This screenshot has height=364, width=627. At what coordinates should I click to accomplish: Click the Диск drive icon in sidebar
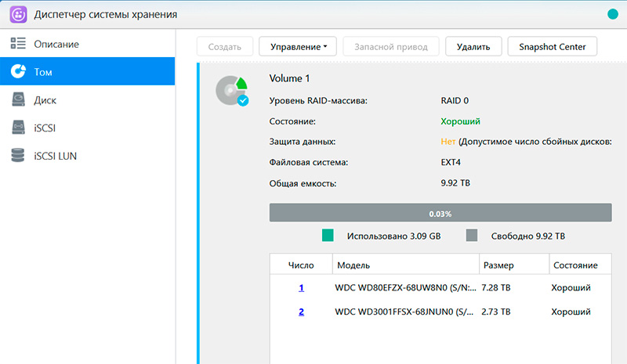18,100
